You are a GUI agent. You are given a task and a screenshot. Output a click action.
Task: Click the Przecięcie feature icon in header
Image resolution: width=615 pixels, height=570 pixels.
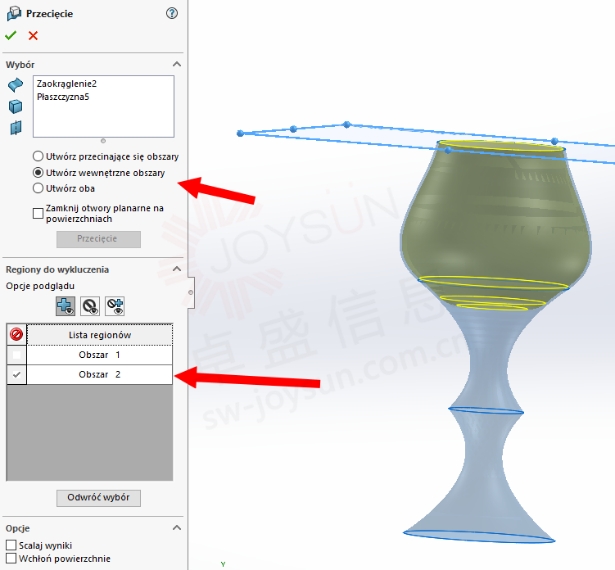pyautogui.click(x=14, y=13)
